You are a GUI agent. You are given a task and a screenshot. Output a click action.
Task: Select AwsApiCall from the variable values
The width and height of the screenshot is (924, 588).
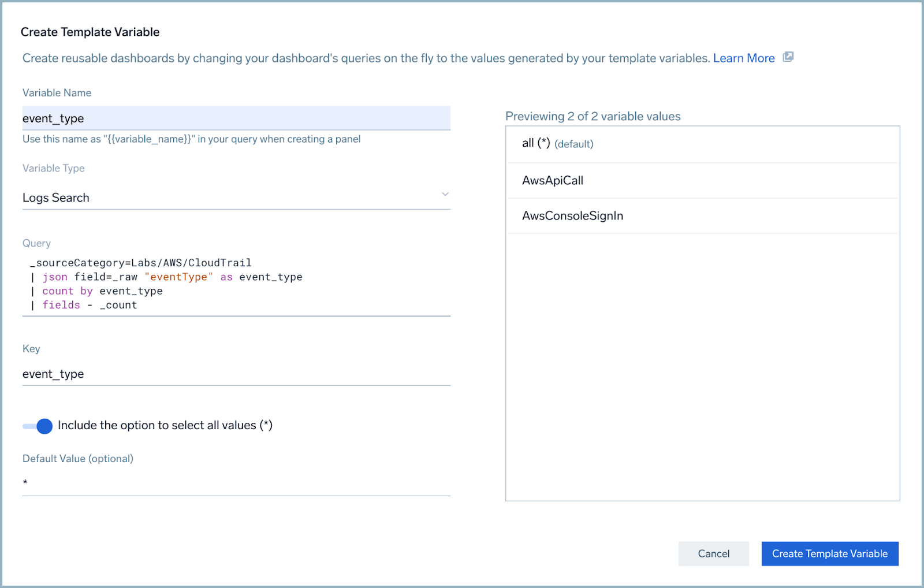(x=552, y=180)
